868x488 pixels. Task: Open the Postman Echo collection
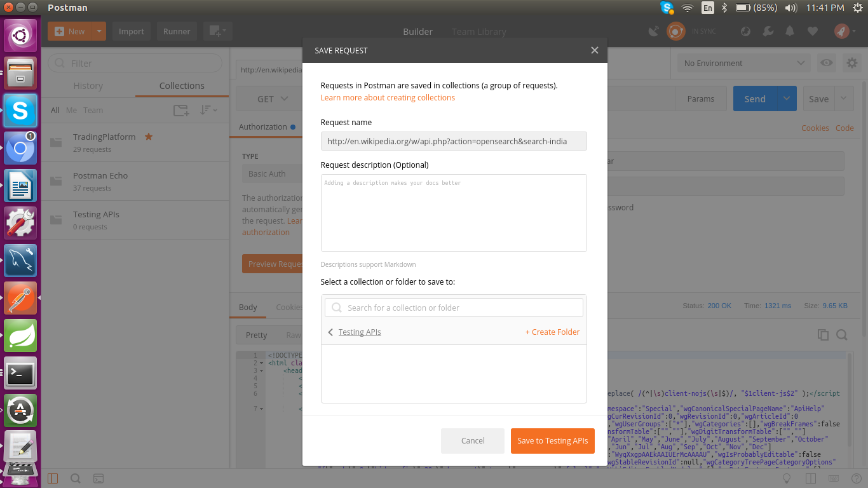coord(135,181)
